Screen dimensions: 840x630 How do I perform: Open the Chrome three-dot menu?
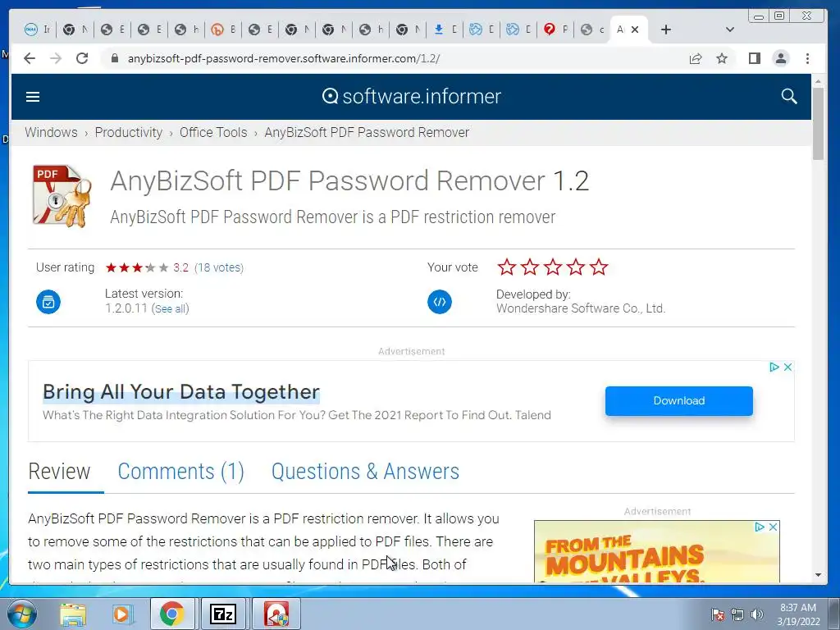[807, 58]
